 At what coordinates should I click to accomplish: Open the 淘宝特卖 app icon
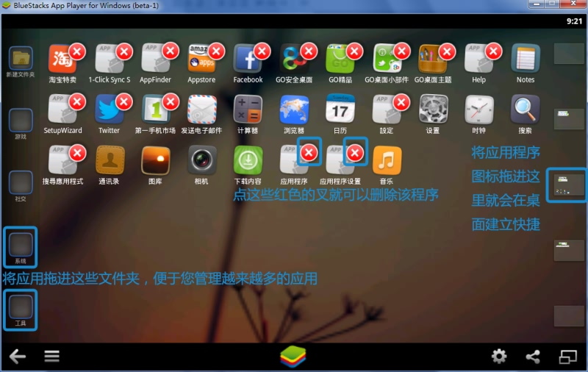coord(62,59)
